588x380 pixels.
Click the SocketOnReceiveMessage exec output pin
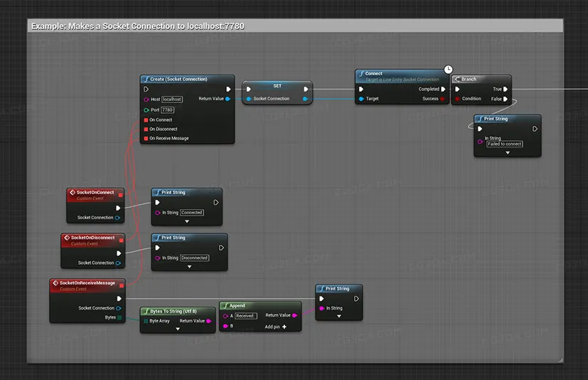[119, 298]
